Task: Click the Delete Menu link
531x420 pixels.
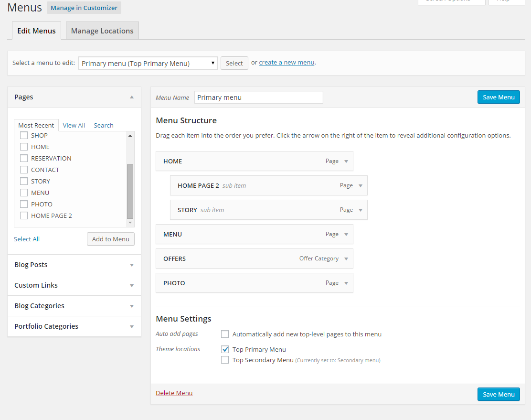Action: click(174, 393)
